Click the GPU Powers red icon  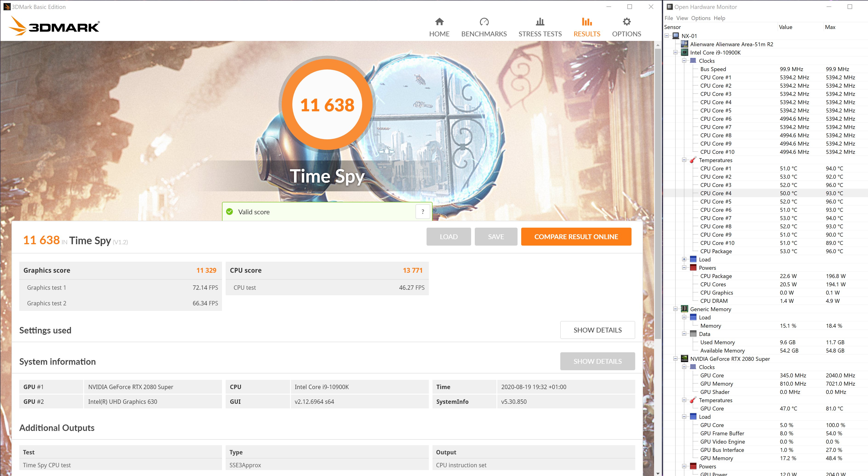point(693,466)
